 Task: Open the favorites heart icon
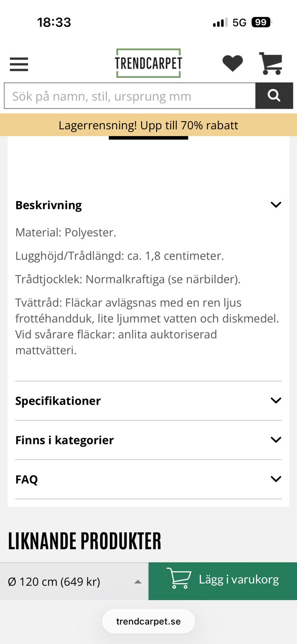pos(233,63)
